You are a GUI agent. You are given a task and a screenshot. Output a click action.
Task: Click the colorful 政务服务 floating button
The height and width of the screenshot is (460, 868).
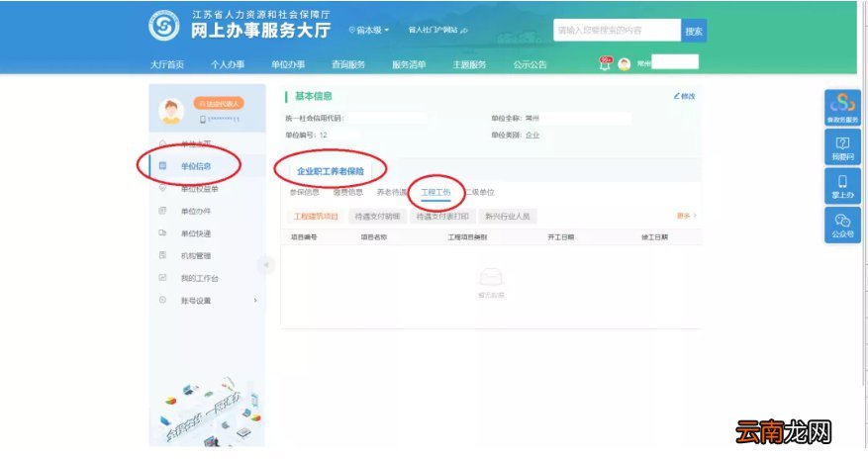pos(842,108)
